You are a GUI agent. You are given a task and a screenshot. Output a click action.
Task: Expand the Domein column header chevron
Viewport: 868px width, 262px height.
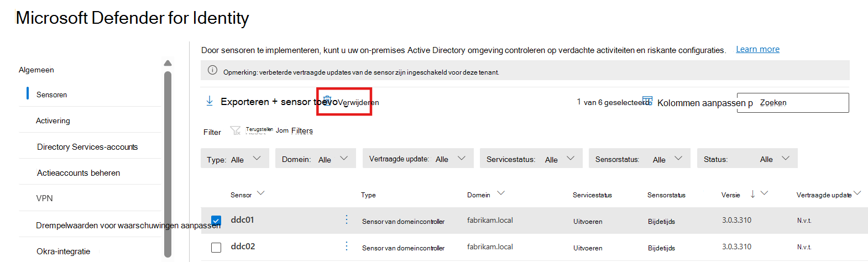tap(501, 193)
